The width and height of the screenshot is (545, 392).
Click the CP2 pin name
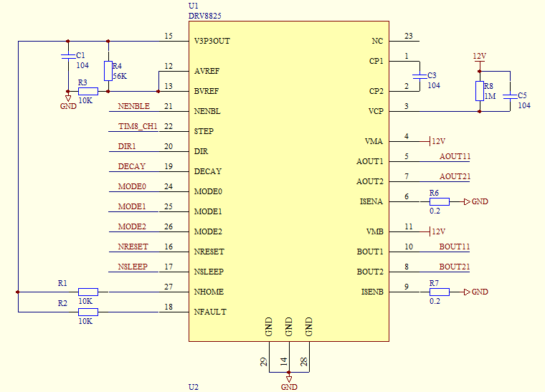pos(376,91)
